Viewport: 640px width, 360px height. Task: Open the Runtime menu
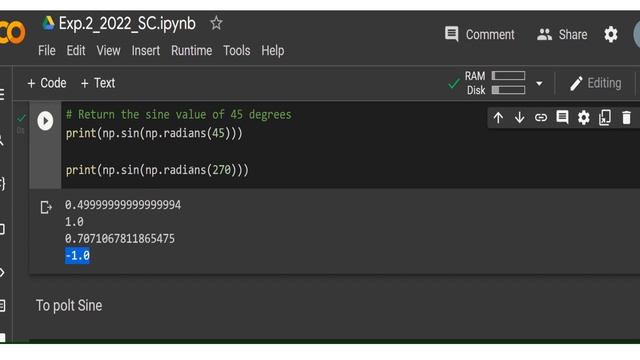pos(191,51)
